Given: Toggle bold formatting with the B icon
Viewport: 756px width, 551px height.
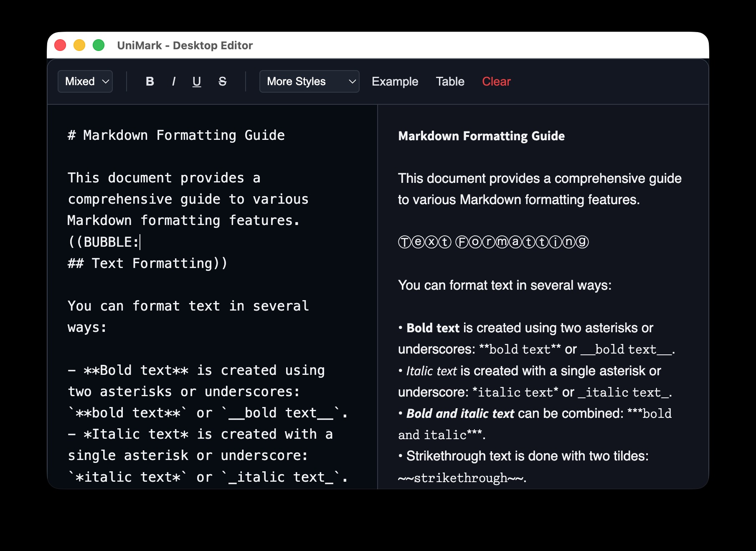Looking at the screenshot, I should (150, 81).
